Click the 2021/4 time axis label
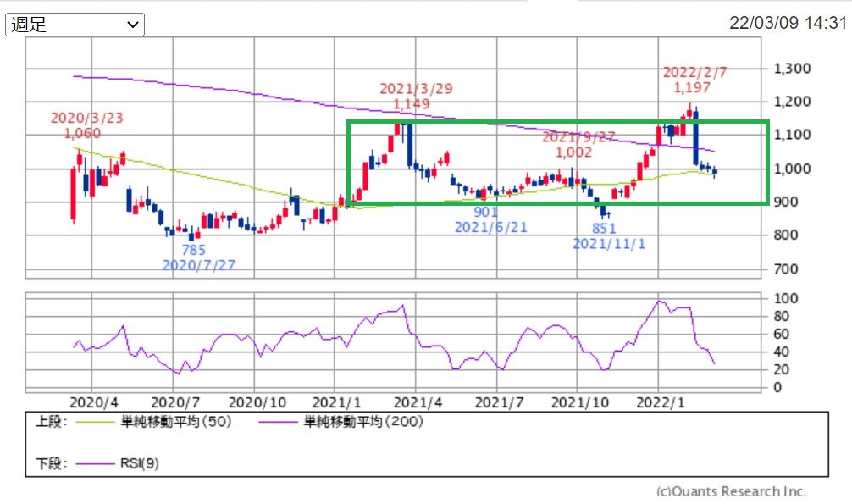This screenshot has width=852, height=504. click(x=418, y=403)
